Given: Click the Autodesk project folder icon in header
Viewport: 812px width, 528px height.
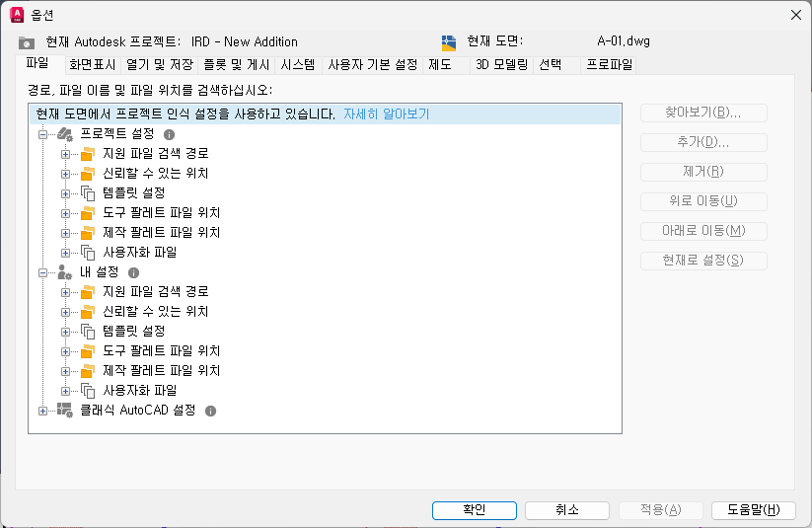Looking at the screenshot, I should click(x=27, y=42).
